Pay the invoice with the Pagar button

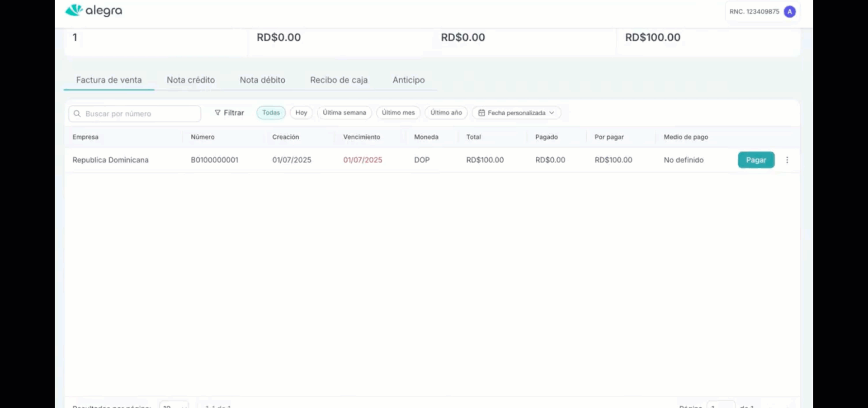coord(756,160)
